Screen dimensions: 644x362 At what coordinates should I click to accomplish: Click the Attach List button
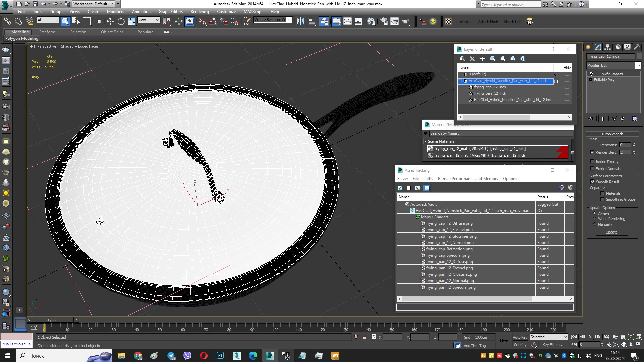click(x=512, y=22)
